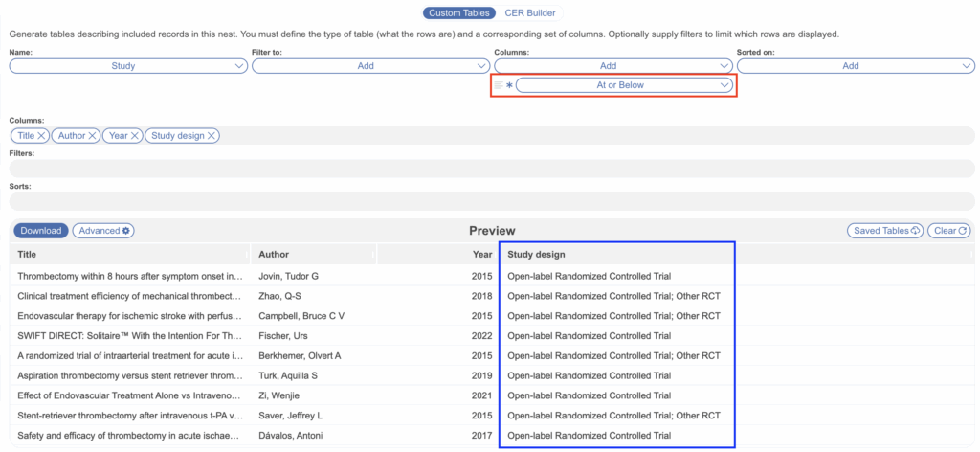Open the Name dropdown set to Study
This screenshot has width=980, height=452.
(x=128, y=66)
